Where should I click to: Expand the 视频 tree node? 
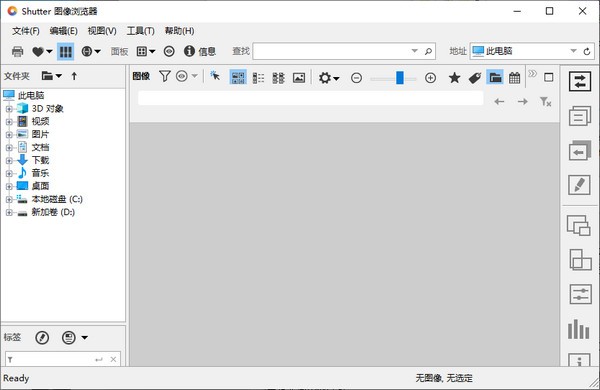(x=9, y=122)
